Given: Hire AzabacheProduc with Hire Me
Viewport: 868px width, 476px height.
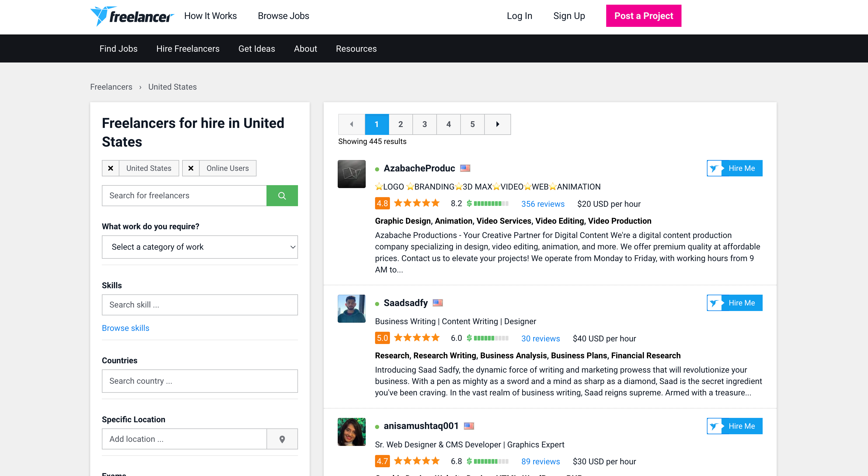Looking at the screenshot, I should pos(735,168).
